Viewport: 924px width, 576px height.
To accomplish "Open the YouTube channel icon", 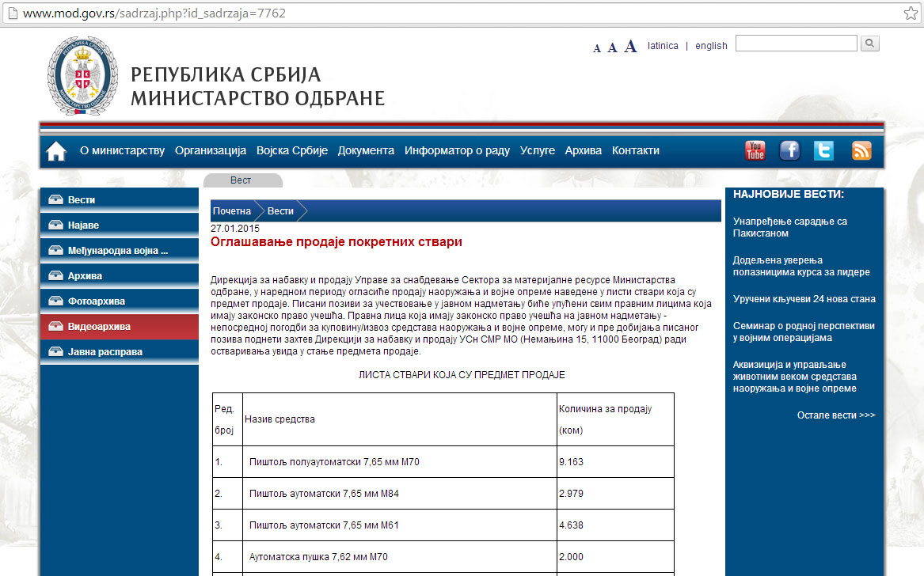I will (x=755, y=151).
